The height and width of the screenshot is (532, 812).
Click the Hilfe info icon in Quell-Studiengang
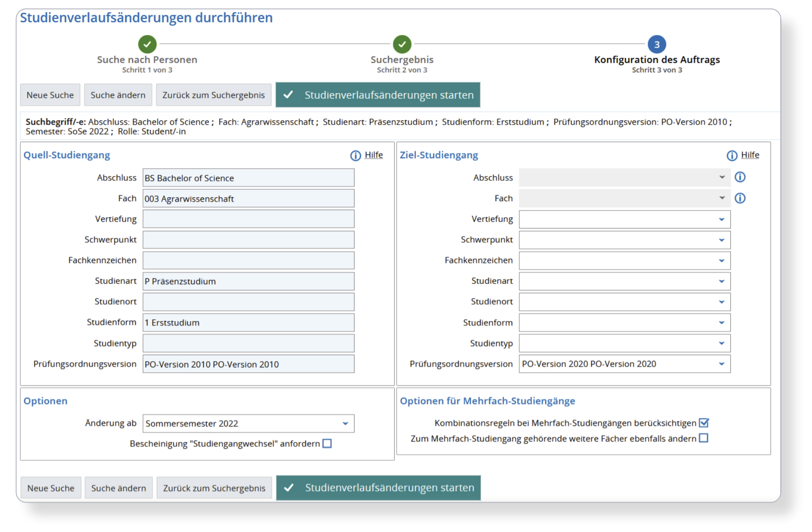355,155
